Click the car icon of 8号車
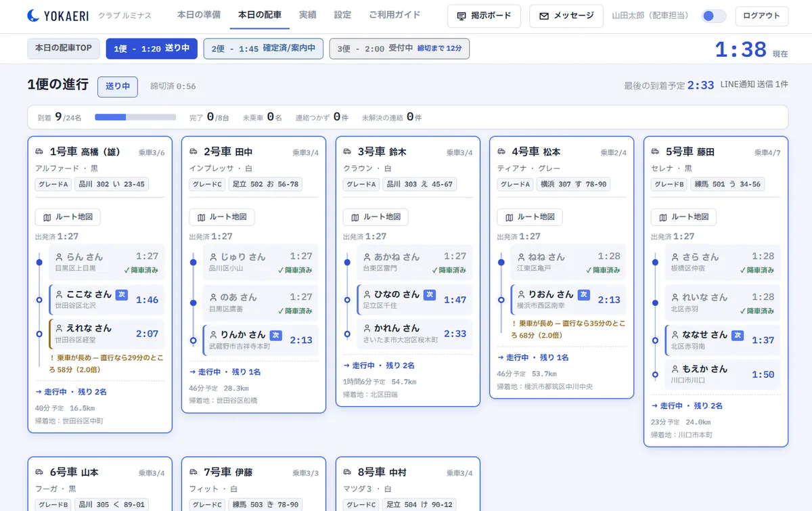Image resolution: width=812 pixels, height=511 pixels. 348,472
